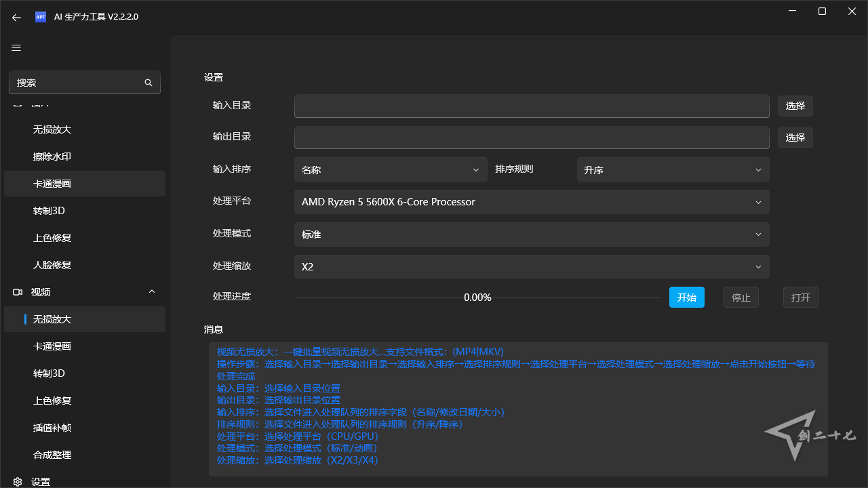
Task: Open 设置 at sidebar bottom
Action: tap(85, 481)
